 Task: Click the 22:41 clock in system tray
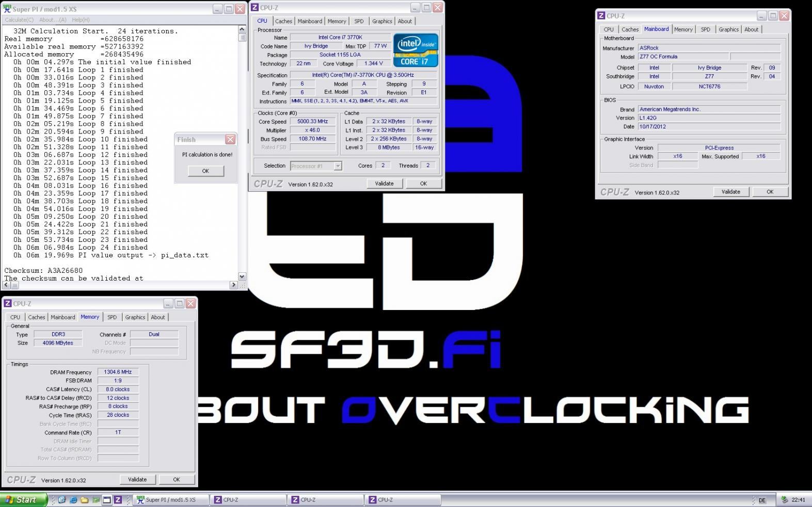pos(799,500)
